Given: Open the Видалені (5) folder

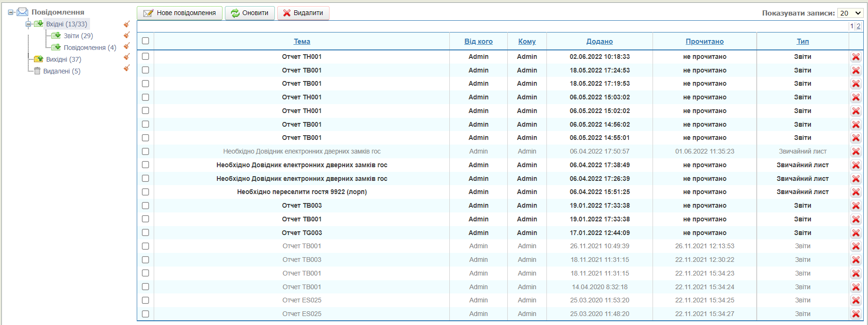Looking at the screenshot, I should [x=61, y=71].
